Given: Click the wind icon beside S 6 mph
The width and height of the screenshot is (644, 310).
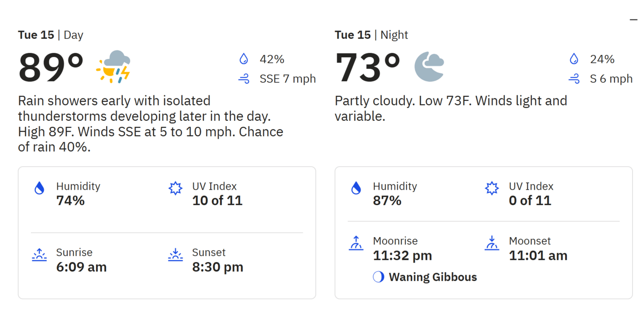Looking at the screenshot, I should click(574, 79).
